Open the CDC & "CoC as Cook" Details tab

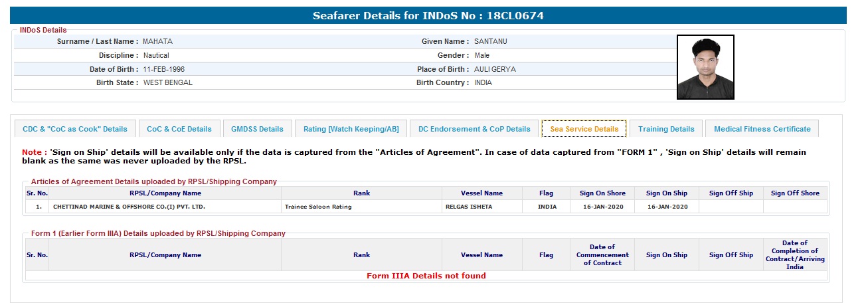click(75, 129)
